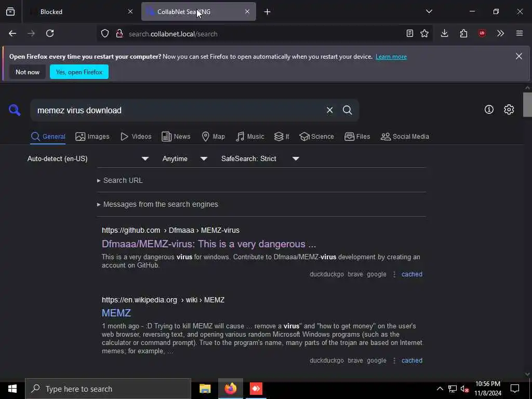
Task: Open the Anytime time range dropdown
Action: tap(184, 159)
